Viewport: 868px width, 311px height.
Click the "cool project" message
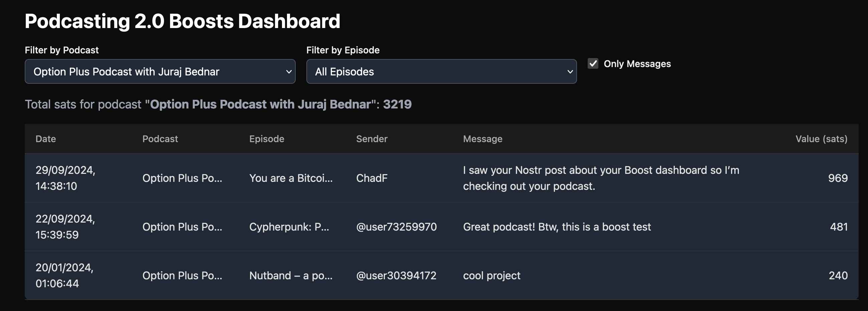[491, 276]
